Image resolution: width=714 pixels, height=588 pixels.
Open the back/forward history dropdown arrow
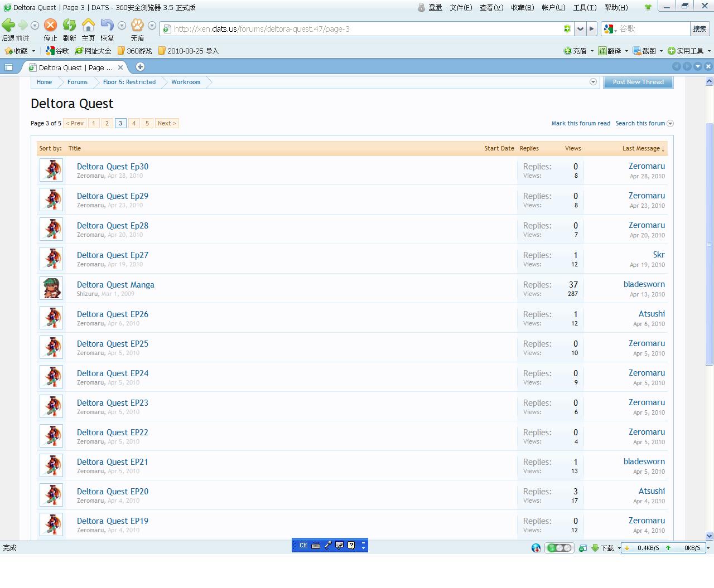click(x=35, y=26)
